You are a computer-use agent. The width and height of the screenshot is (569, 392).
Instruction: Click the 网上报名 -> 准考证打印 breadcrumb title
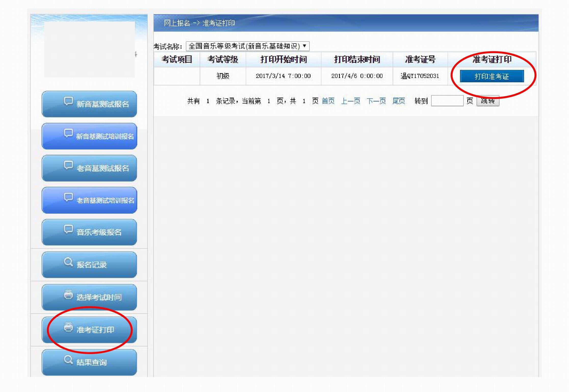point(199,23)
